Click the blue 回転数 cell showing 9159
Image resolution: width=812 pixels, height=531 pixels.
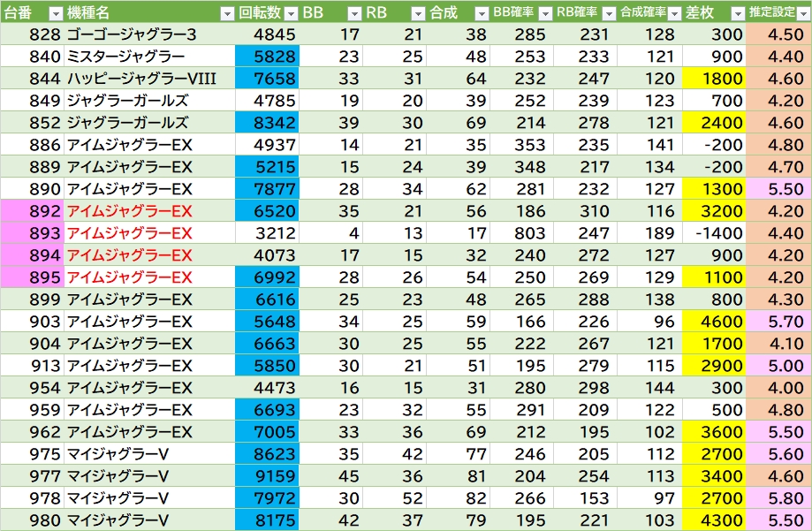pyautogui.click(x=267, y=476)
